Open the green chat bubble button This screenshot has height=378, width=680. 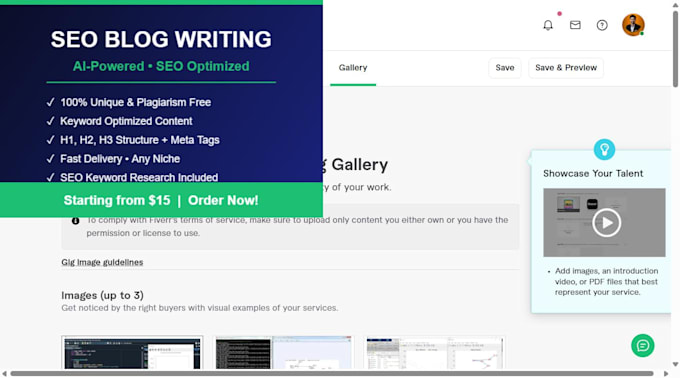pos(643,345)
